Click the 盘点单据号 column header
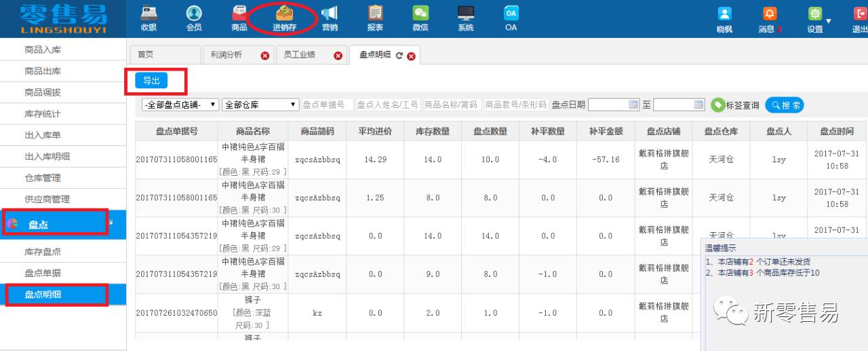Screen dimensions: 868x351 click(176, 131)
